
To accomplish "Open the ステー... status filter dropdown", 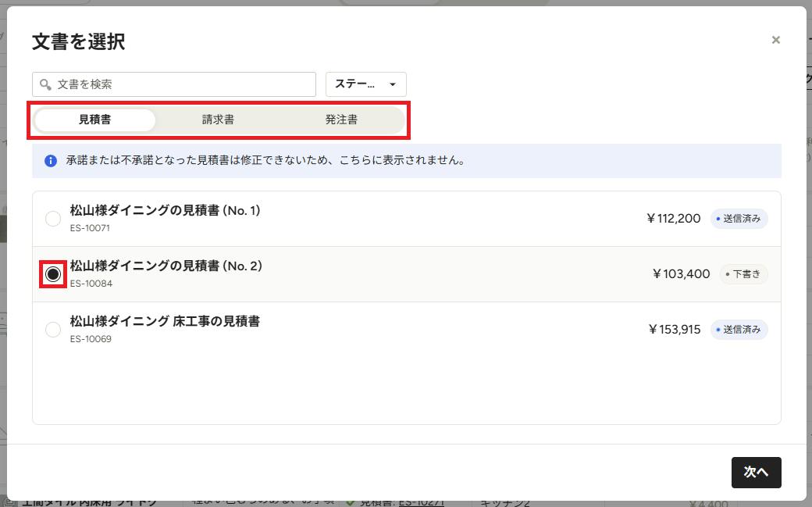I will pos(365,84).
